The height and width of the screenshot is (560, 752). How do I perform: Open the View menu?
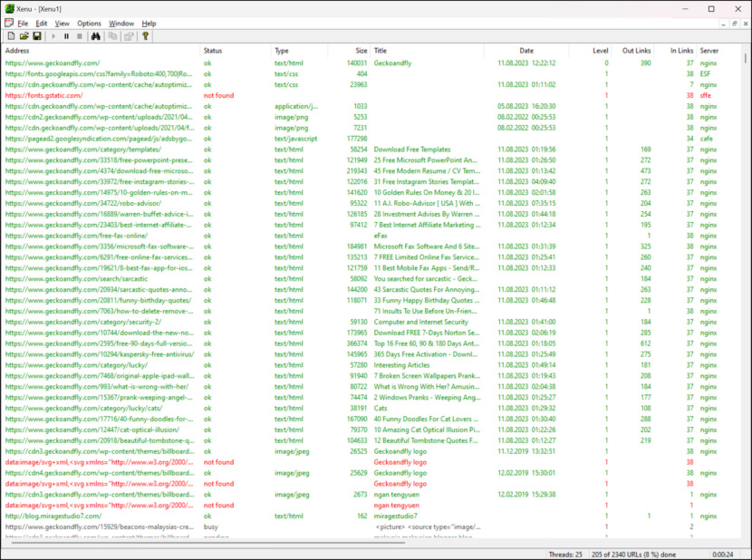[62, 23]
